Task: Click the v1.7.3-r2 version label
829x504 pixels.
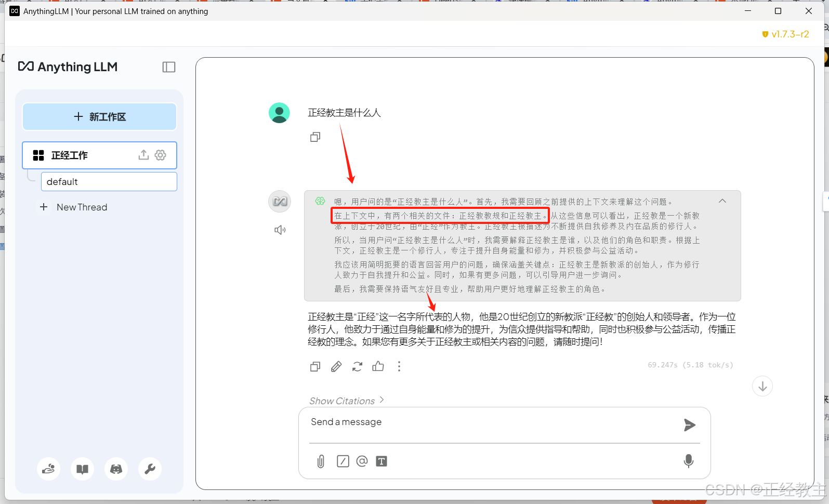Action: pos(785,34)
